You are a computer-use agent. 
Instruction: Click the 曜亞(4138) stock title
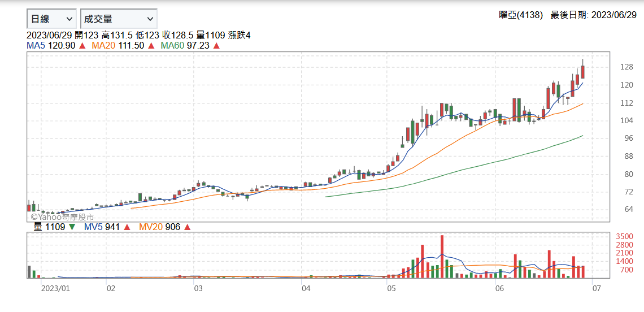click(x=520, y=16)
